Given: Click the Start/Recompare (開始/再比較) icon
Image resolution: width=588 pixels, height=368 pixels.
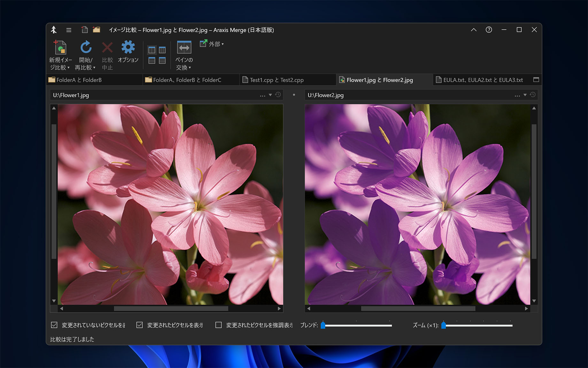Looking at the screenshot, I should [x=86, y=47].
